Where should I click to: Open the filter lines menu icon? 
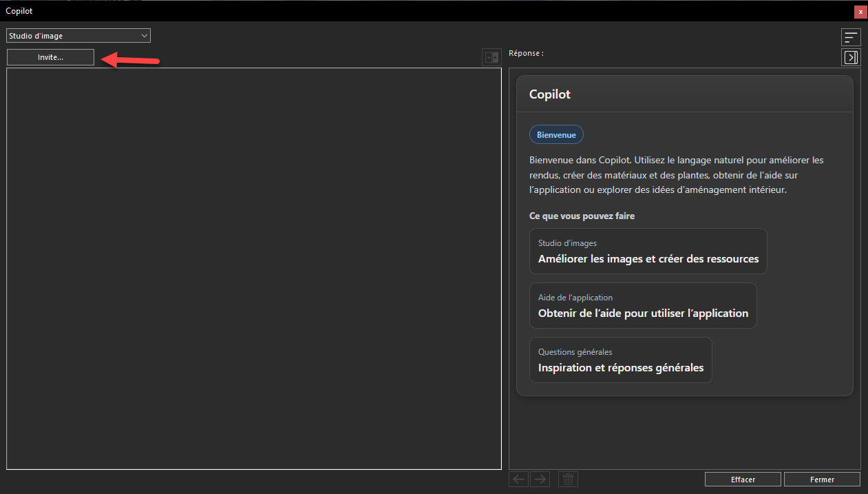(x=851, y=37)
